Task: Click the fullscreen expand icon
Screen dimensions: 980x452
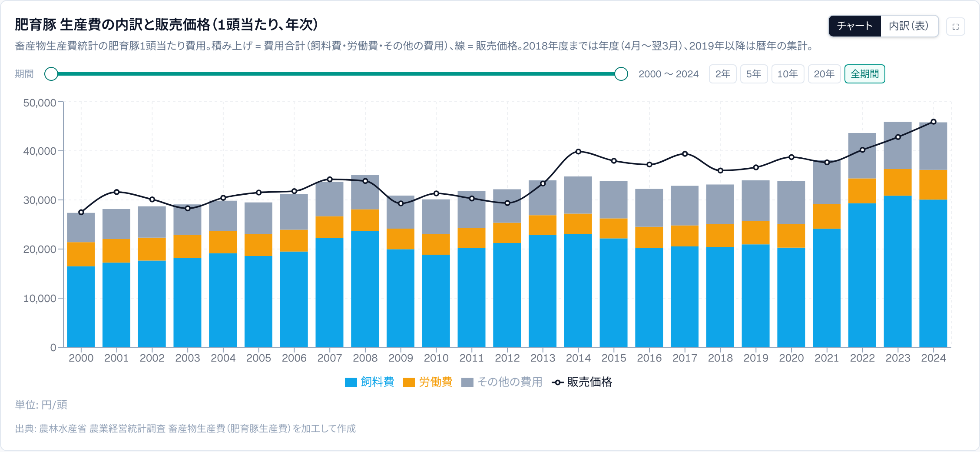Action: [955, 27]
